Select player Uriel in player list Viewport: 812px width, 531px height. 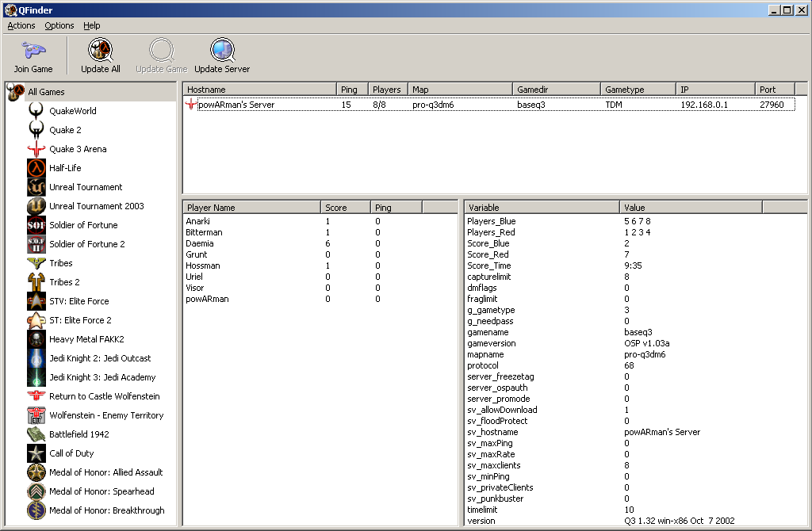click(194, 277)
